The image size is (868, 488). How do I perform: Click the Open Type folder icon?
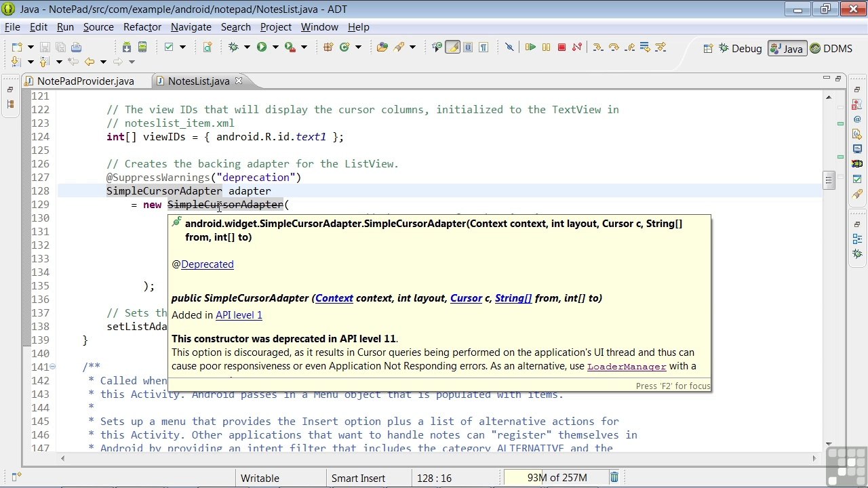pos(382,47)
